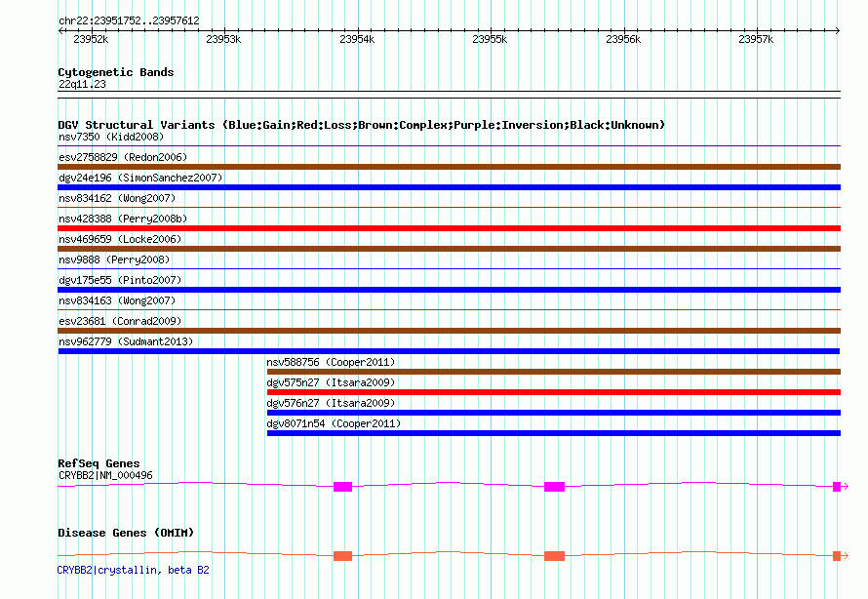Click the first orange OMIM CRYBB2 exon
The image size is (868, 599).
[342, 556]
